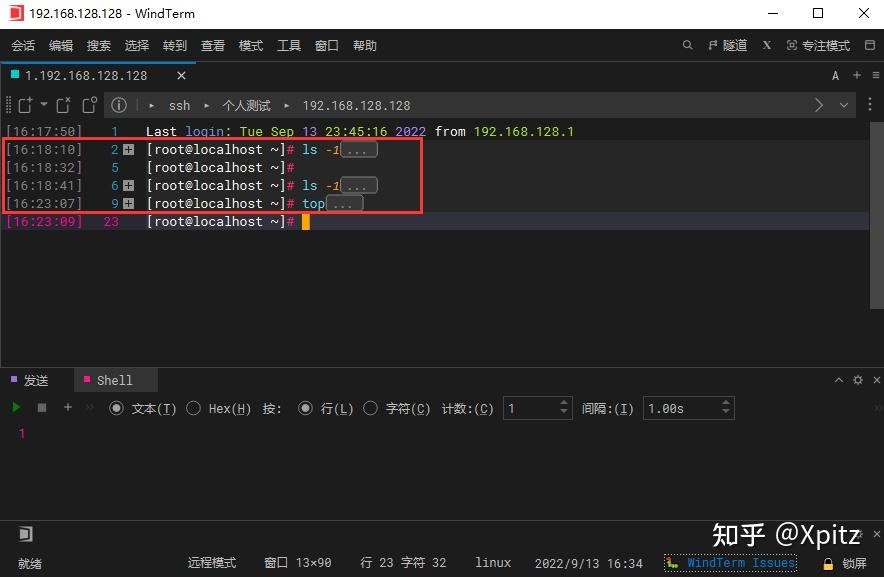Image resolution: width=884 pixels, height=577 pixels.
Task: Enable 专注模式 focus mode
Action: coord(820,45)
